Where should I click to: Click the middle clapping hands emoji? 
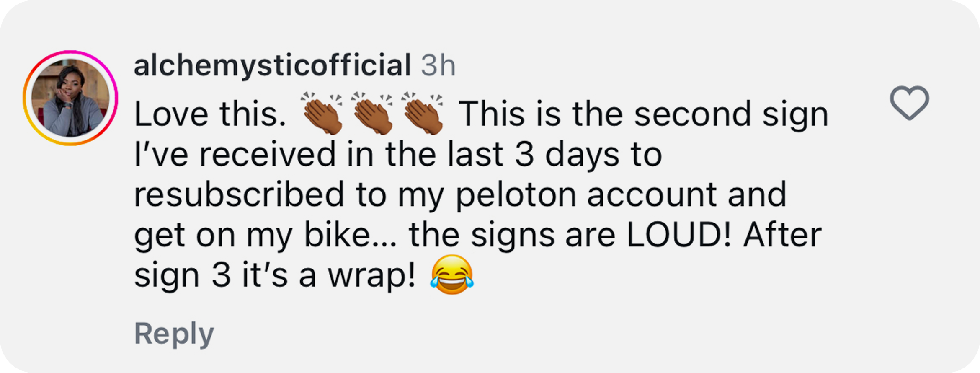(x=372, y=113)
